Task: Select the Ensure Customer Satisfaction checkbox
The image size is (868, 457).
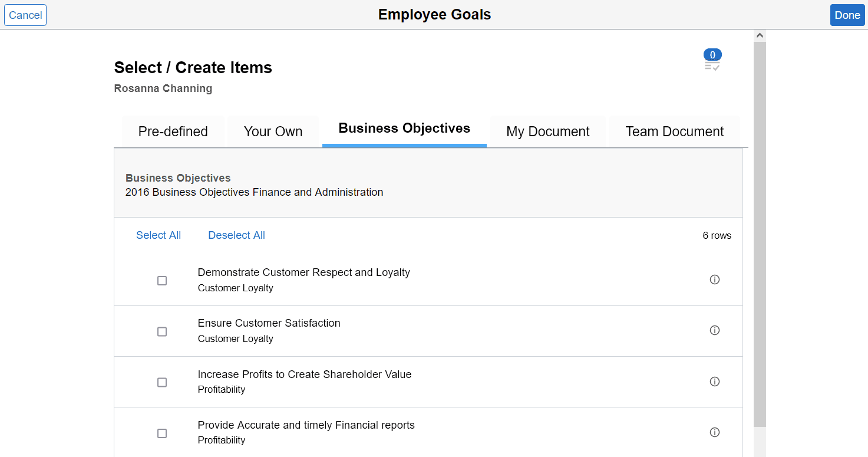Action: click(162, 331)
